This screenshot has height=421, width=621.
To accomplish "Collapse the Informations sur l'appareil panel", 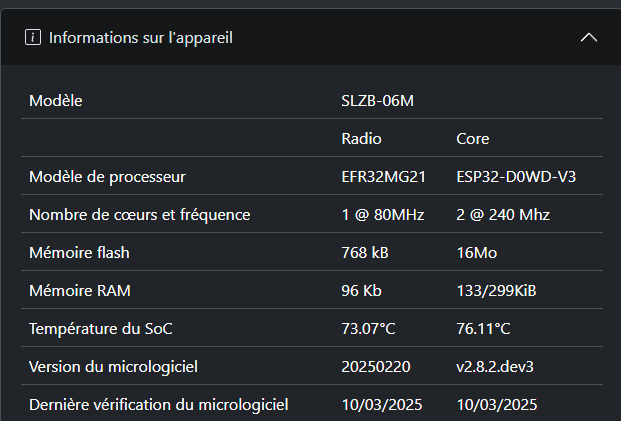I will click(x=589, y=38).
